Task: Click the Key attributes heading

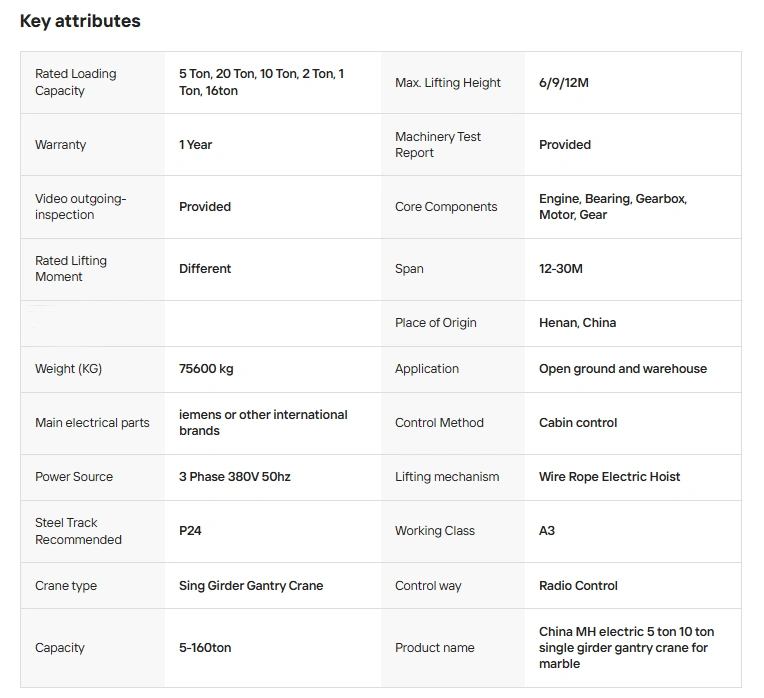Action: pyautogui.click(x=80, y=21)
